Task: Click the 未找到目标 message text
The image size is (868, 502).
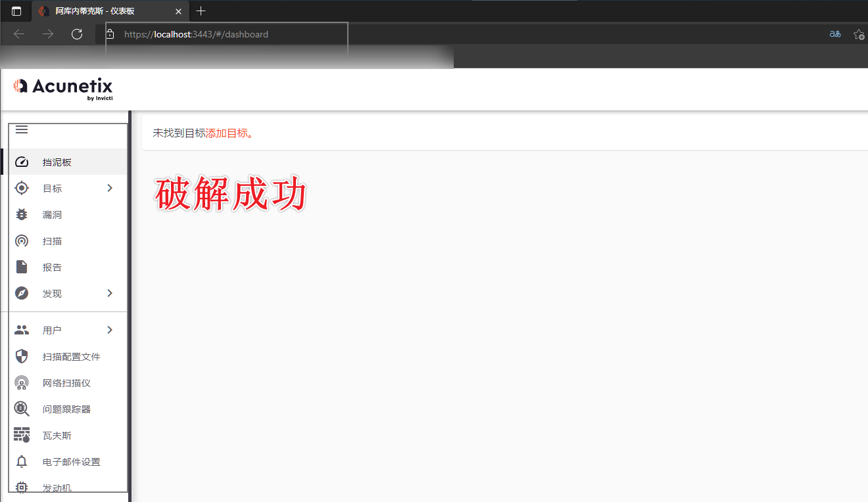Action: 179,133
